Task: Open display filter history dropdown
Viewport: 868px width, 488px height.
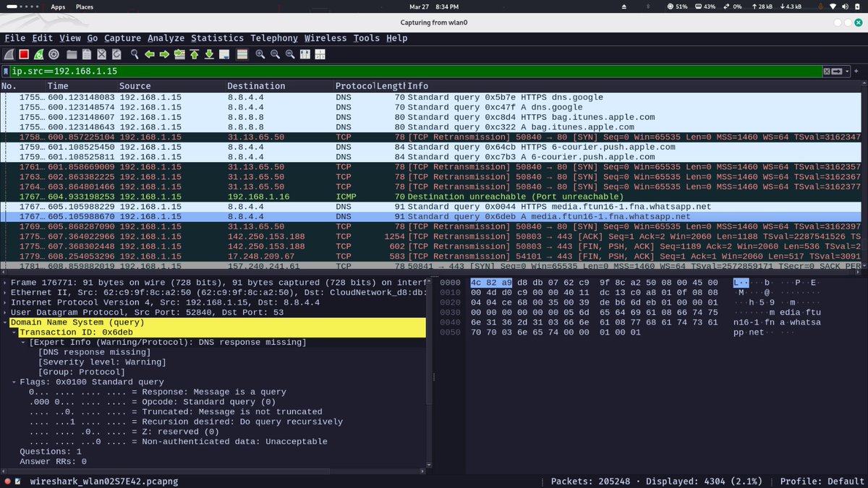Action: click(x=846, y=72)
